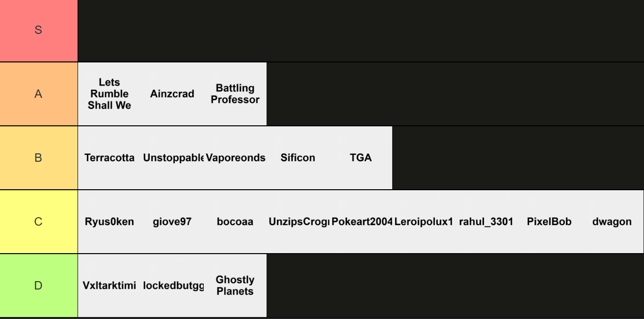
Task: Click the B tier label
Action: pos(38,158)
